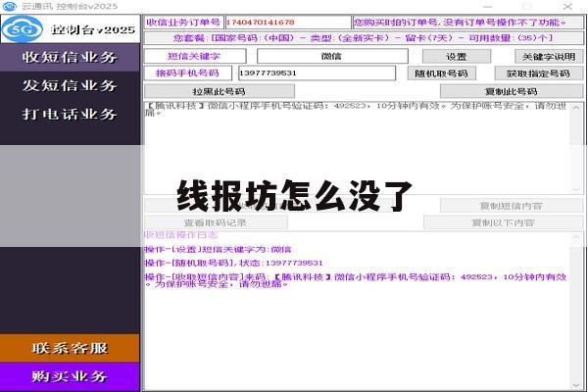Screen dimensions: 588x392
Task: Click the SMS message scrollbar down arrow
Action: coord(576,189)
